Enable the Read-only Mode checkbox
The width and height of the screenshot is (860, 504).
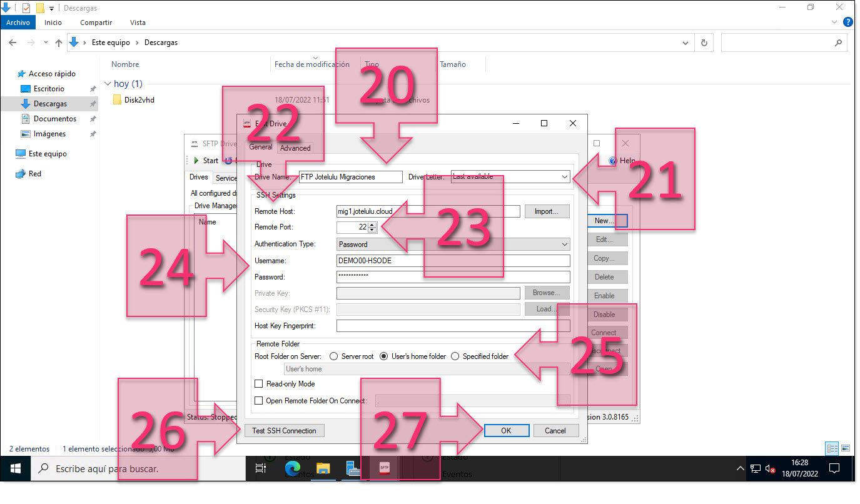coord(259,384)
